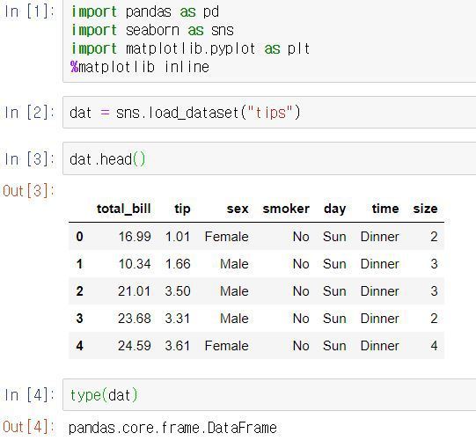Screen dimensions: 476x448
Task: Click row index 2 in the table
Action: (x=79, y=291)
